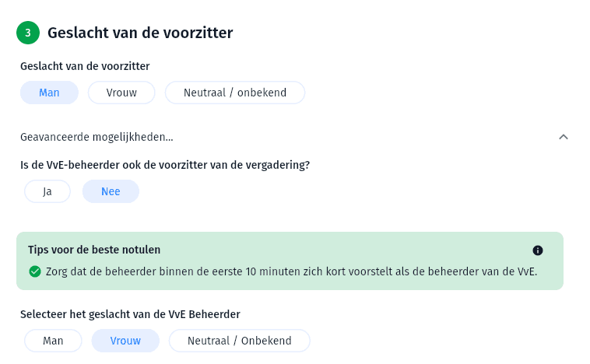
Task: Click the question 'Is de VvE-beheerder ook de voorzitter'
Action: pos(165,165)
